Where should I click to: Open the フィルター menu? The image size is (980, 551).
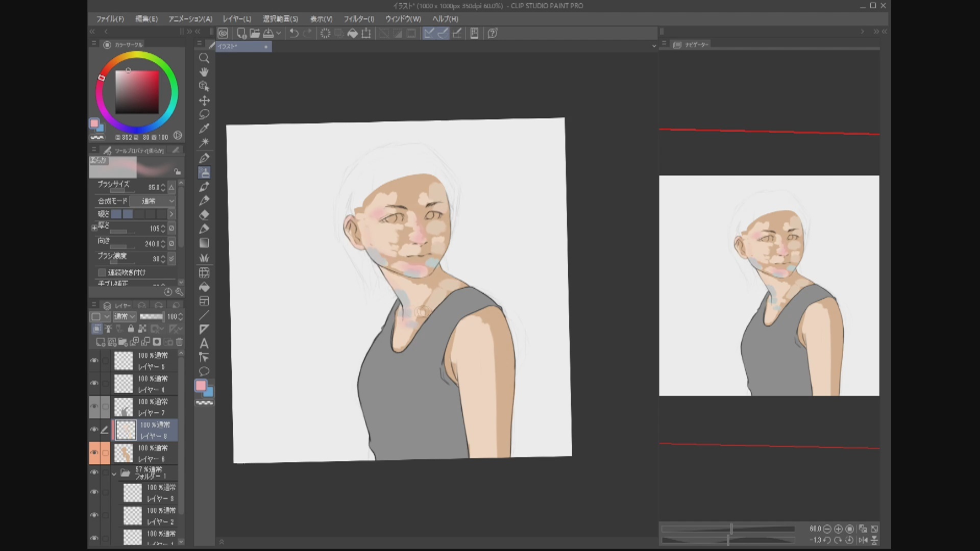coord(359,19)
